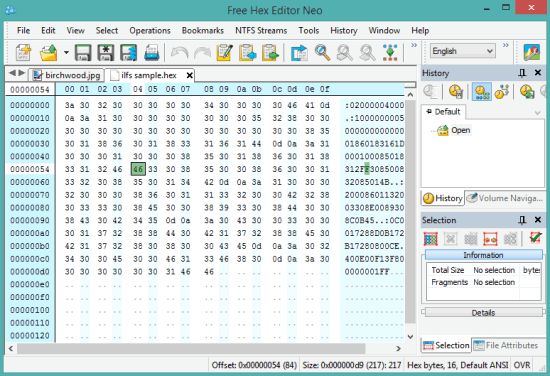Open the Operations menu
The height and width of the screenshot is (376, 550).
pyautogui.click(x=150, y=31)
